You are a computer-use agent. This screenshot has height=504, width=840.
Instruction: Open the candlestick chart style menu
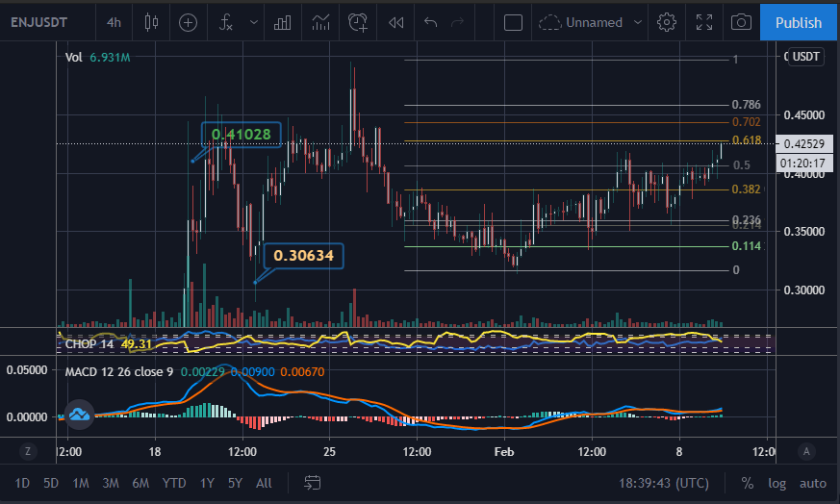coord(152,22)
